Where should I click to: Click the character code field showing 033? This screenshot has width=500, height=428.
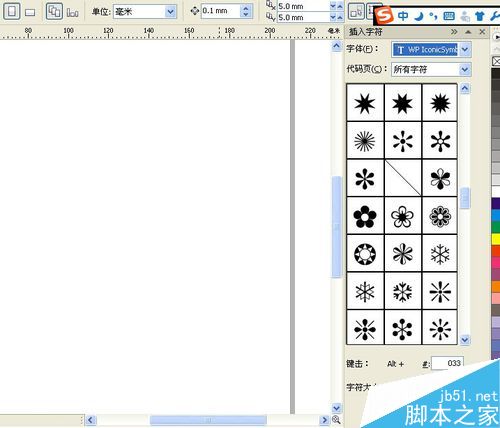[447, 363]
